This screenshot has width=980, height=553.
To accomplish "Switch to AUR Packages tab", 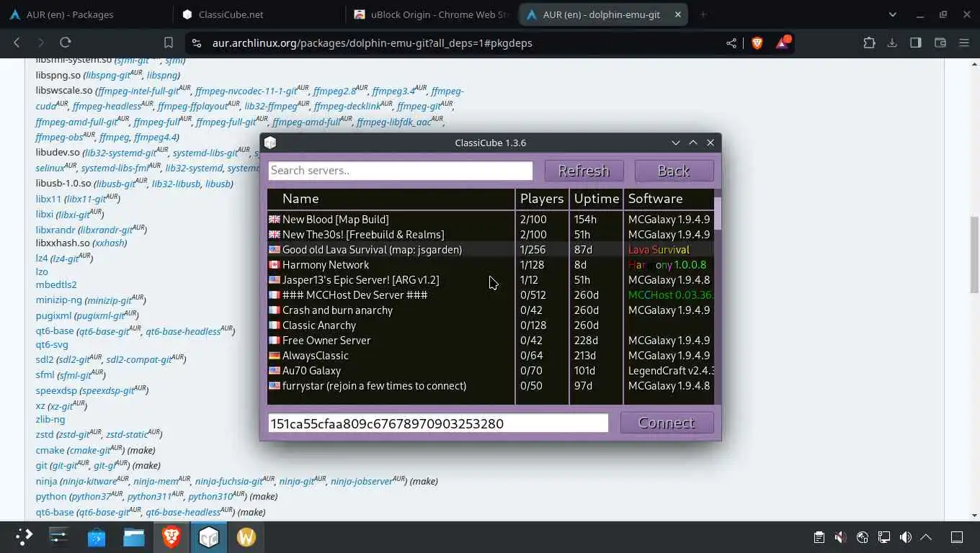I will [x=86, y=14].
